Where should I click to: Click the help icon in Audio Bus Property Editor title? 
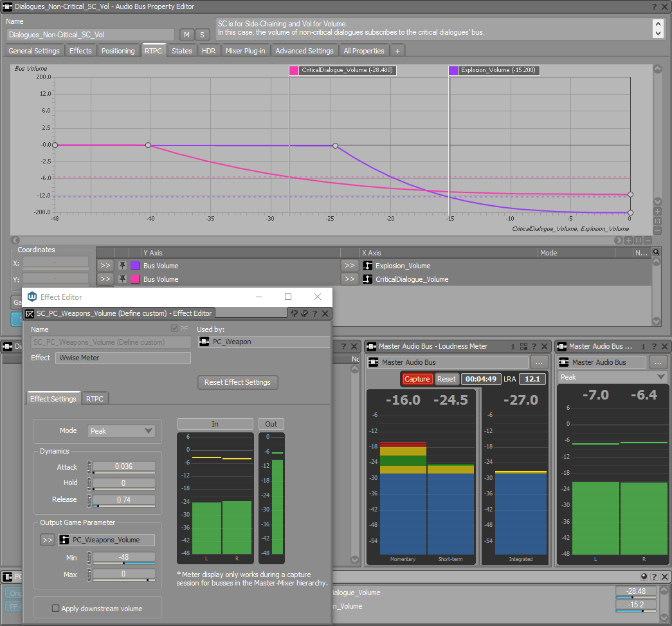[x=654, y=6]
